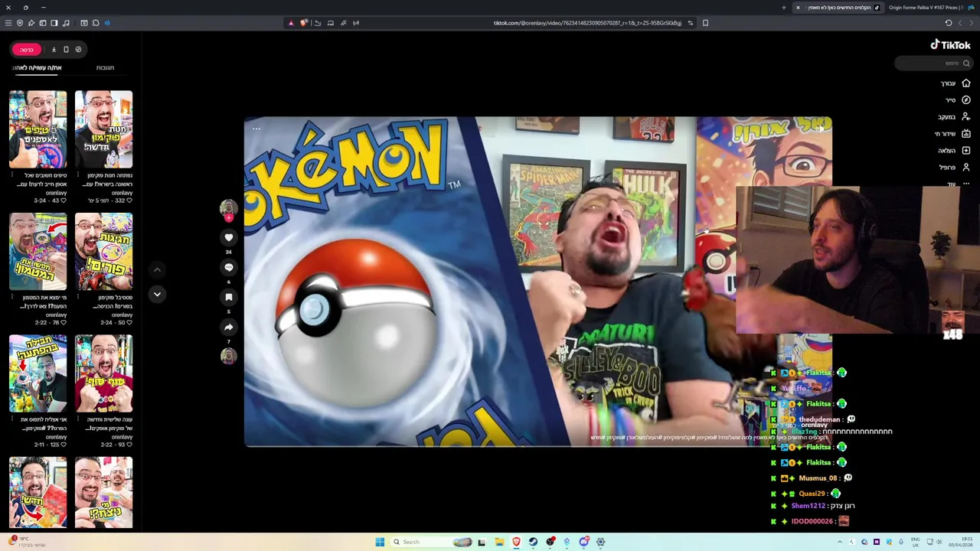Click sound disc avatar below share
The width and height of the screenshot is (980, 551).
tap(228, 357)
